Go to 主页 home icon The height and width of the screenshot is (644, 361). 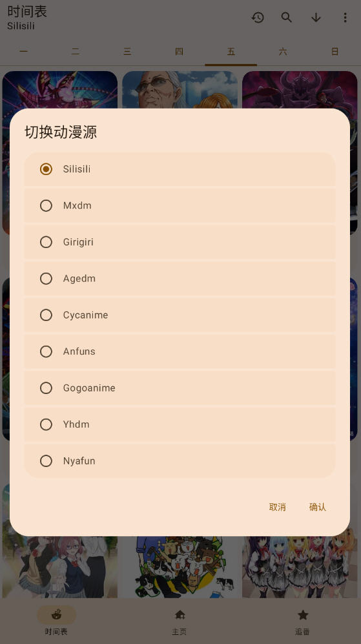(180, 614)
